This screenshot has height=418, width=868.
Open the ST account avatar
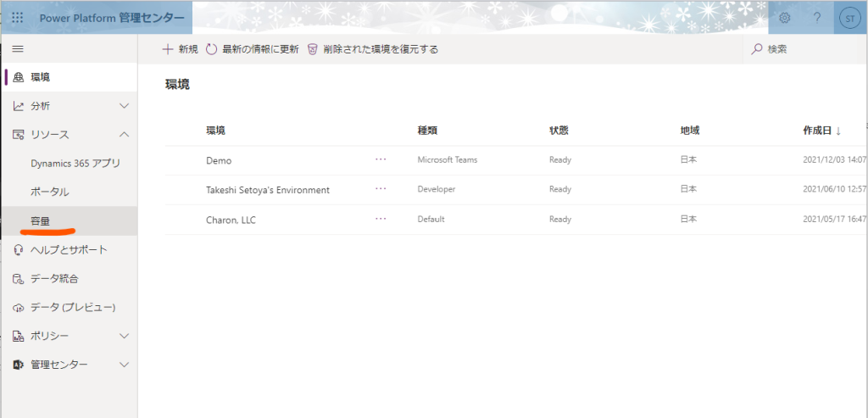point(849,19)
